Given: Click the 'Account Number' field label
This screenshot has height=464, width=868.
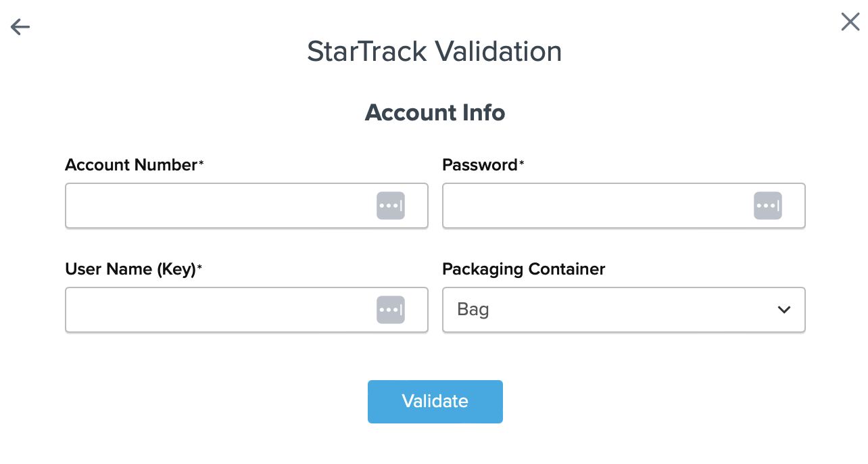Looking at the screenshot, I should [130, 164].
